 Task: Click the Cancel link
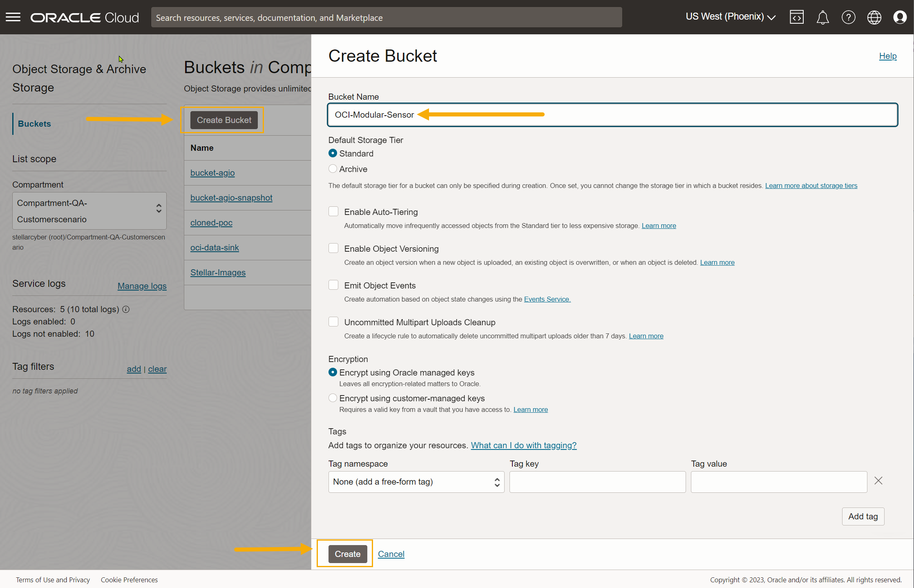[x=391, y=554]
